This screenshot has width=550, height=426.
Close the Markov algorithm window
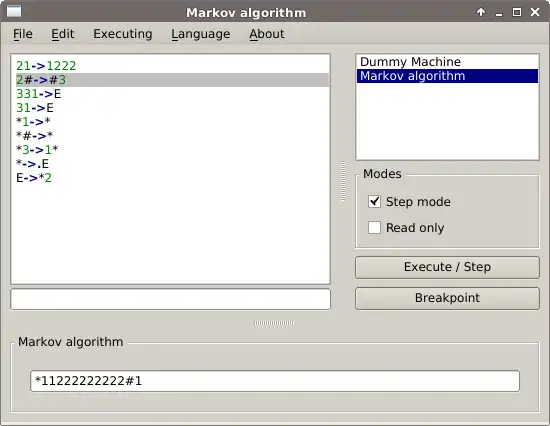tap(535, 12)
